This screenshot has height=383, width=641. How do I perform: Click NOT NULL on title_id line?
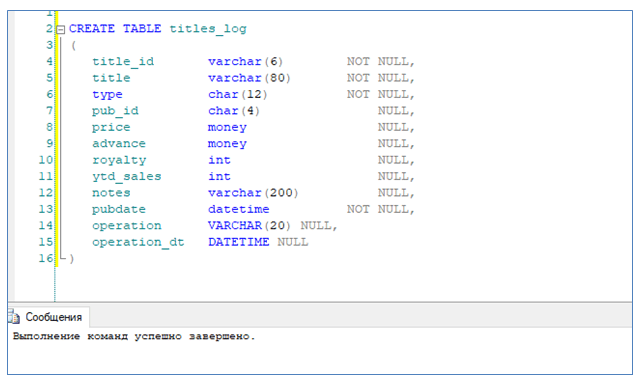click(x=378, y=61)
